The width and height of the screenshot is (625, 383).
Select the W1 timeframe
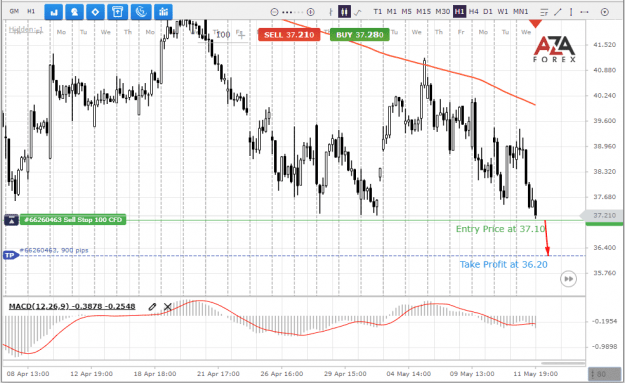point(503,12)
